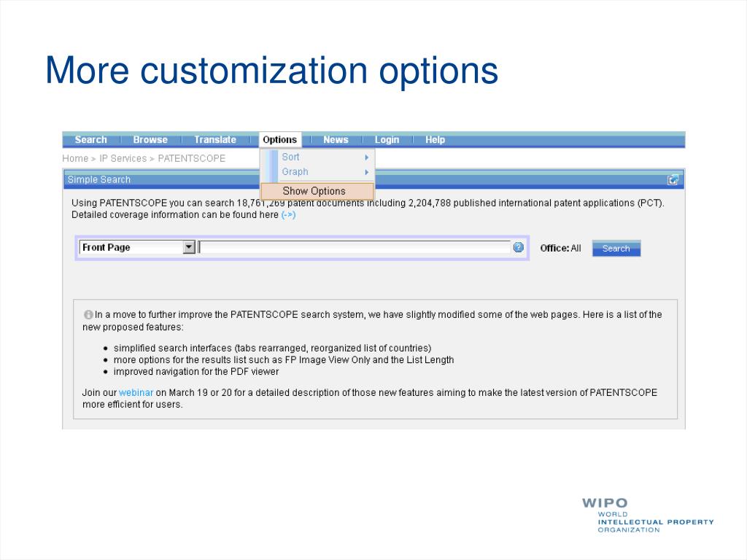Click 'simplified search interfaces' bullet text

(272, 348)
